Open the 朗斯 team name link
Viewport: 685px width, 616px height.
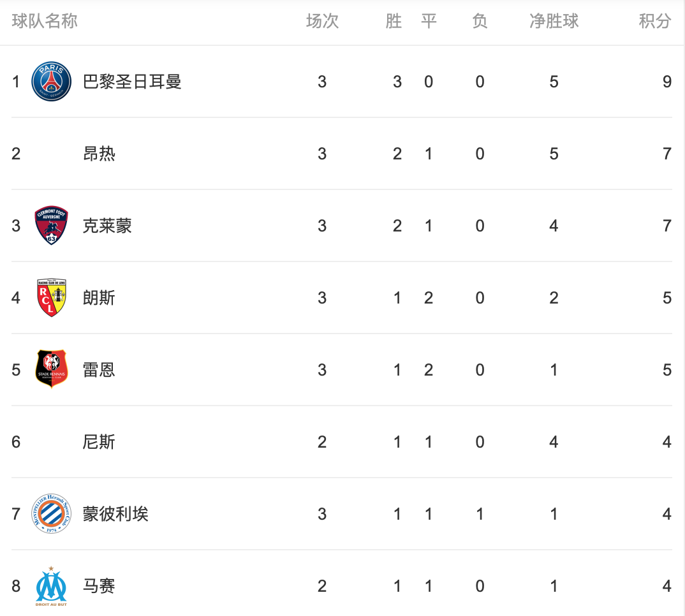pyautogui.click(x=99, y=298)
